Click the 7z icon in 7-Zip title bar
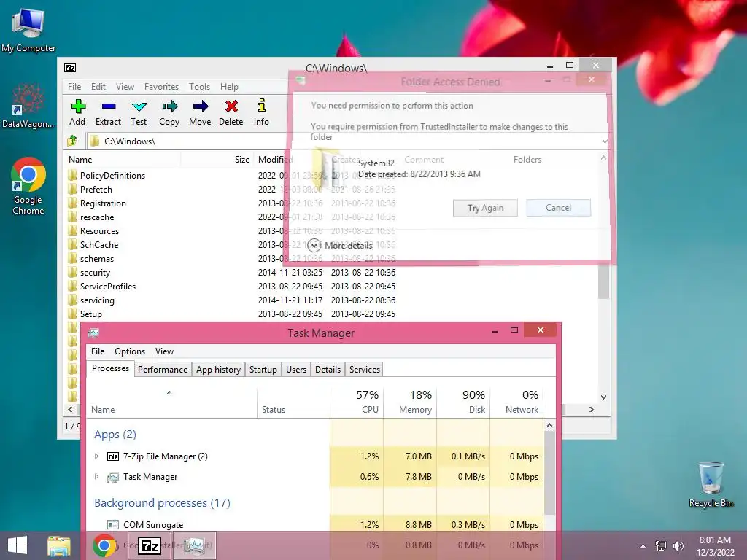Image resolution: width=747 pixels, height=560 pixels. [x=70, y=68]
